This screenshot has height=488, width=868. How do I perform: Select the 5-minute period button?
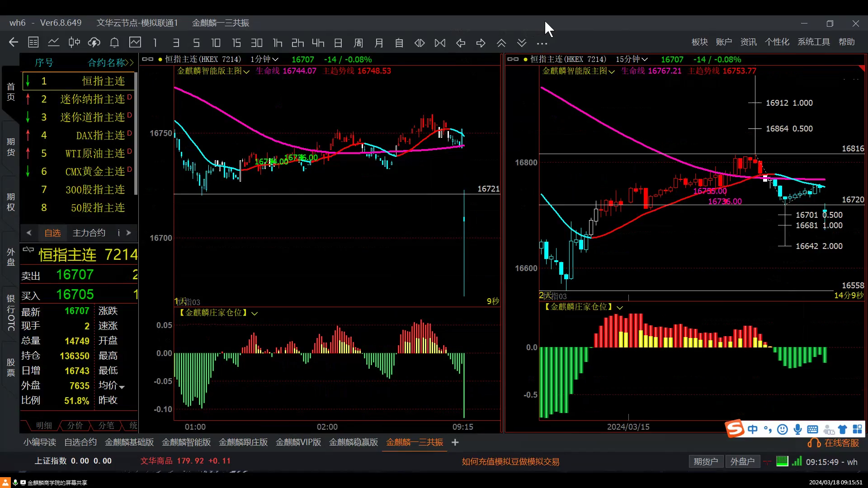click(196, 42)
